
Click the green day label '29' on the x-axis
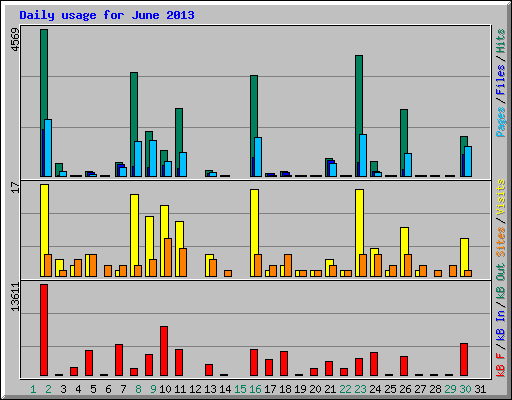tap(450, 389)
